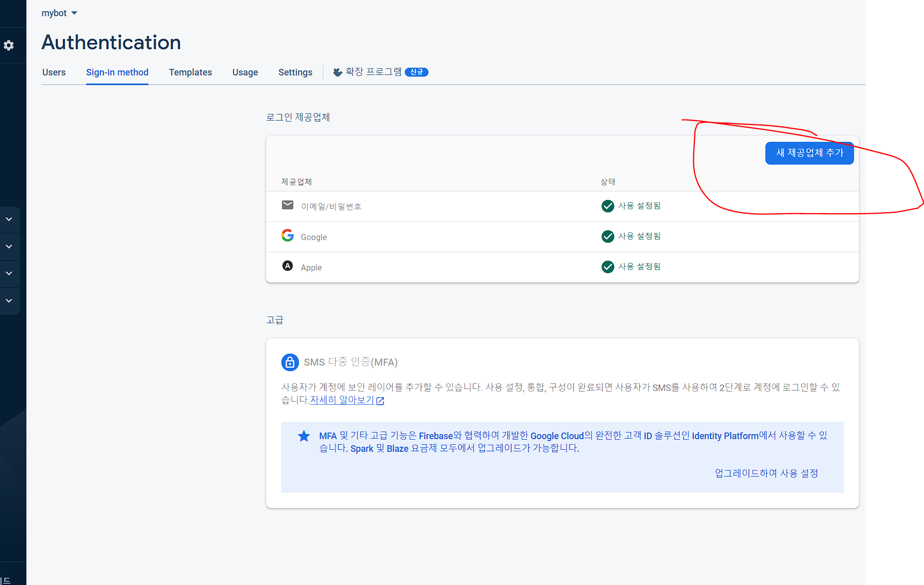Open the project settings gear icon
924x585 pixels.
tap(9, 45)
